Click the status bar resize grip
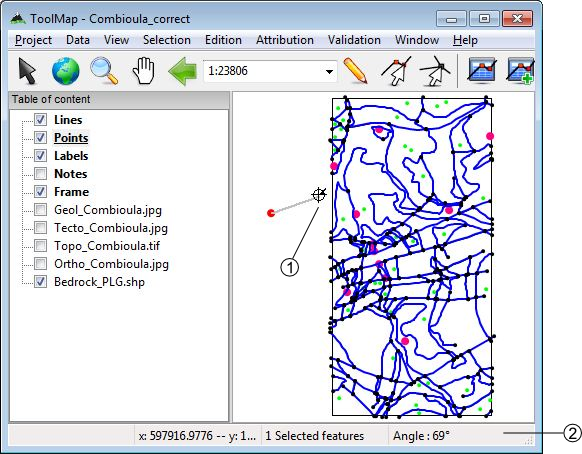The image size is (582, 454). pyautogui.click(x=529, y=440)
